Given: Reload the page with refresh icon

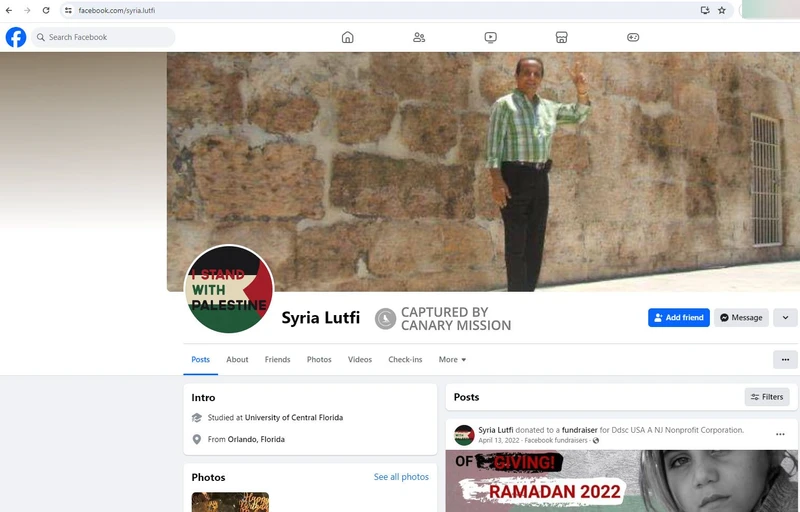Looking at the screenshot, I should click(46, 10).
